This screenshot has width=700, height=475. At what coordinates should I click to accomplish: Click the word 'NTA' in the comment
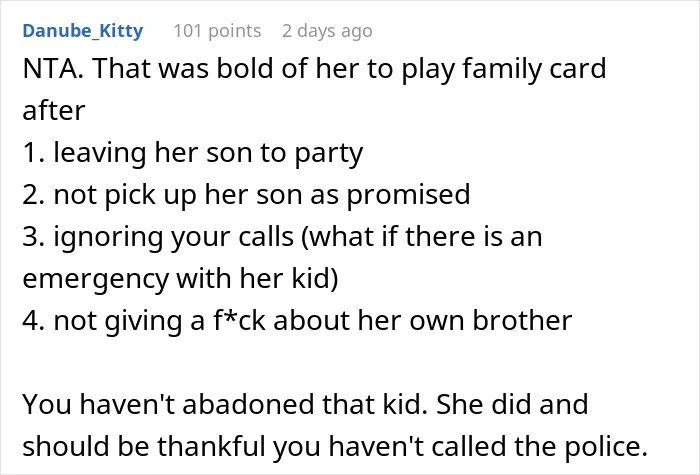[49, 68]
